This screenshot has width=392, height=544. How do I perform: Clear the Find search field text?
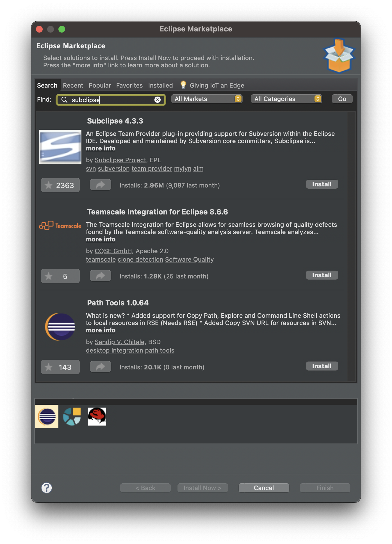158,100
